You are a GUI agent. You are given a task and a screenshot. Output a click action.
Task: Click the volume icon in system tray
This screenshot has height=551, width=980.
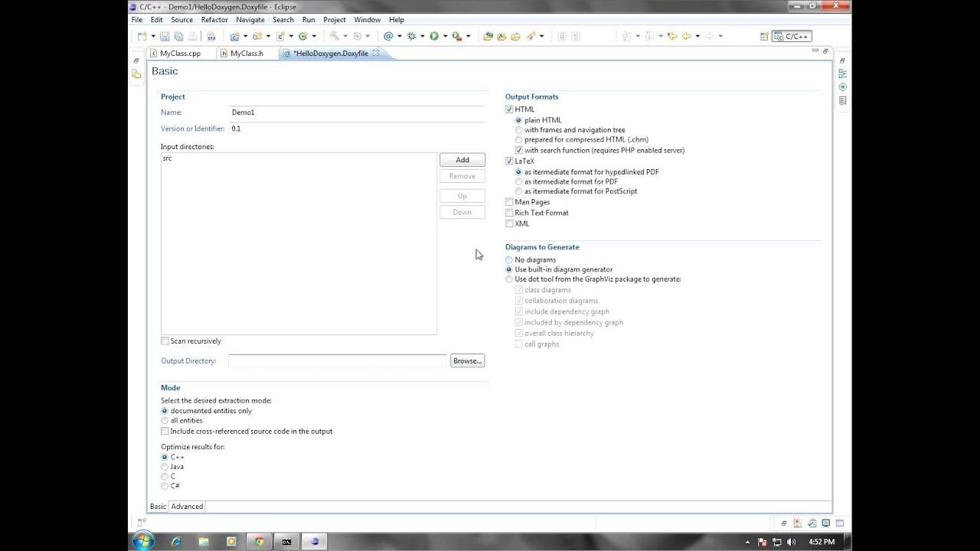[x=791, y=542]
